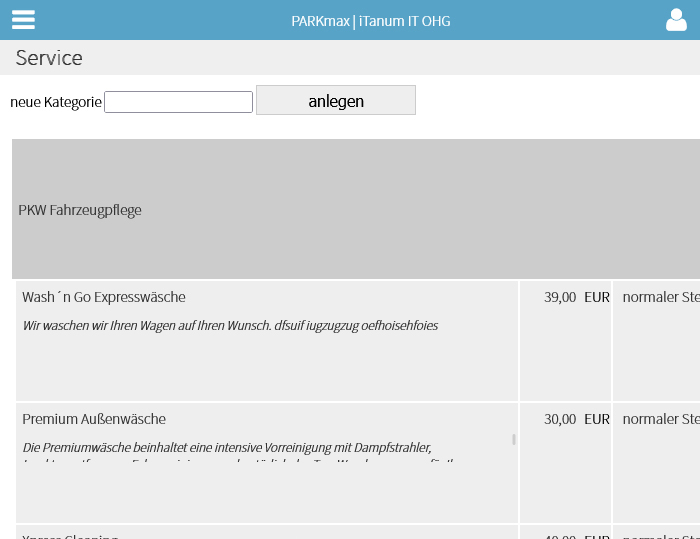Click the description scrollbar in Premium Außenwäsche
Image resolution: width=700 pixels, height=539 pixels.
click(x=514, y=439)
